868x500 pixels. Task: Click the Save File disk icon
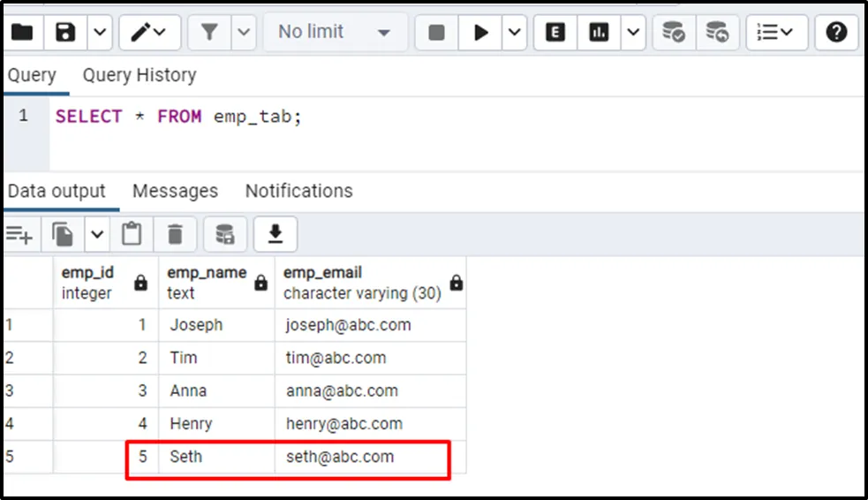coord(66,33)
